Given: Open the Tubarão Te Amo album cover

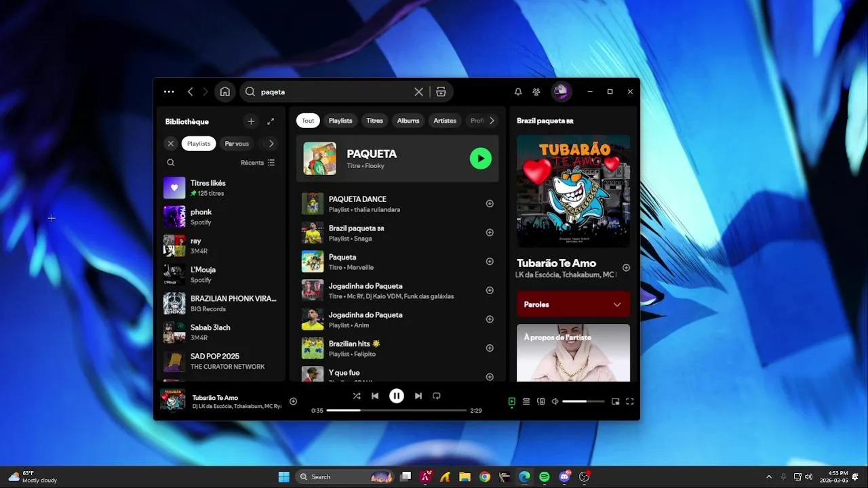Looking at the screenshot, I should [x=573, y=191].
